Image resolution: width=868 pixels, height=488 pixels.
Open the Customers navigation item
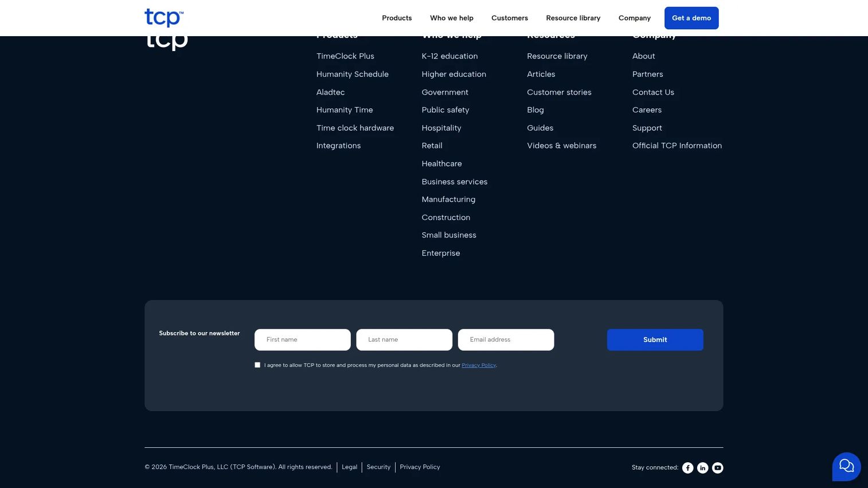[x=510, y=18]
